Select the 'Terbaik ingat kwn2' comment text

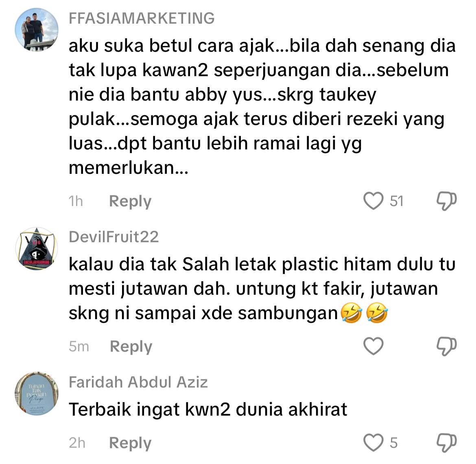[208, 409]
